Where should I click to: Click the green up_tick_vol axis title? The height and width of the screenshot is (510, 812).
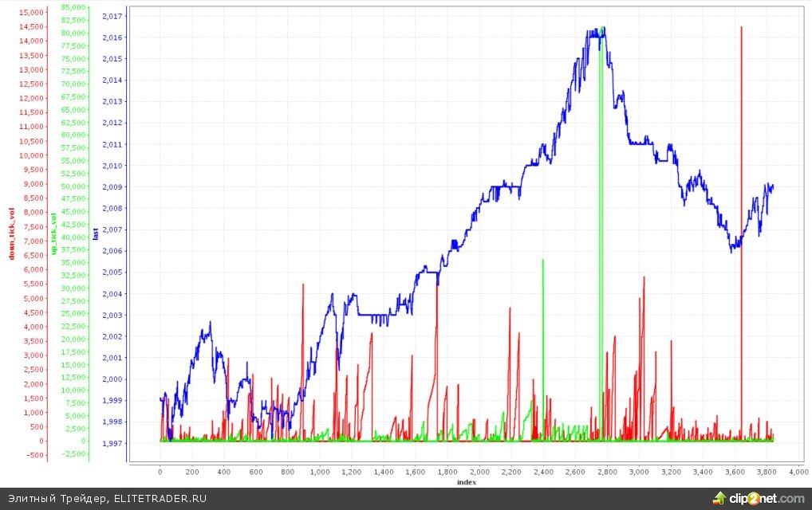(x=53, y=233)
